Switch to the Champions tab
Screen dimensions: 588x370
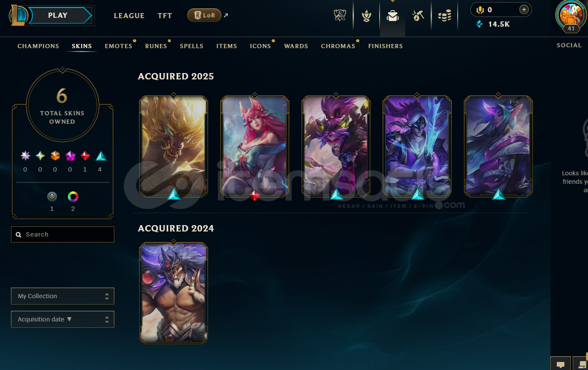click(x=38, y=46)
